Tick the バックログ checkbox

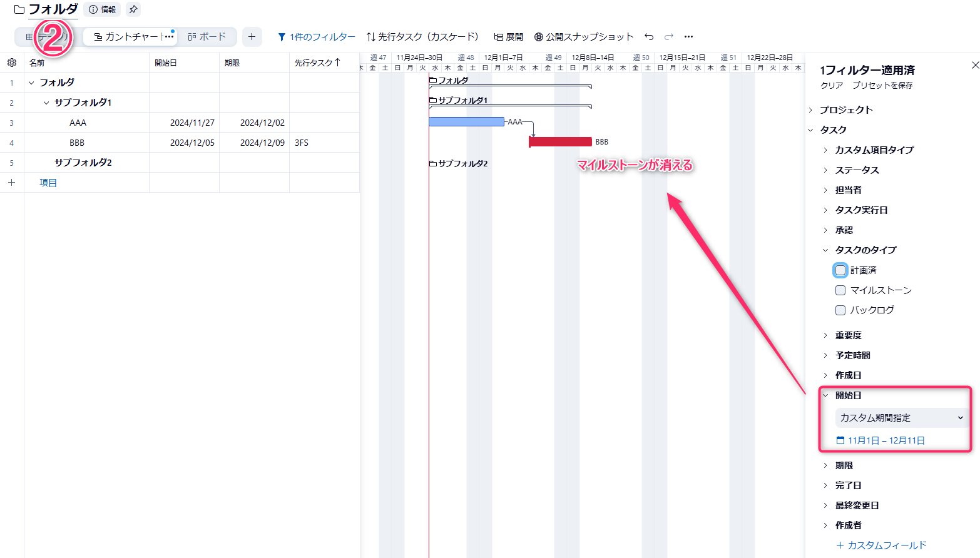pyautogui.click(x=840, y=310)
